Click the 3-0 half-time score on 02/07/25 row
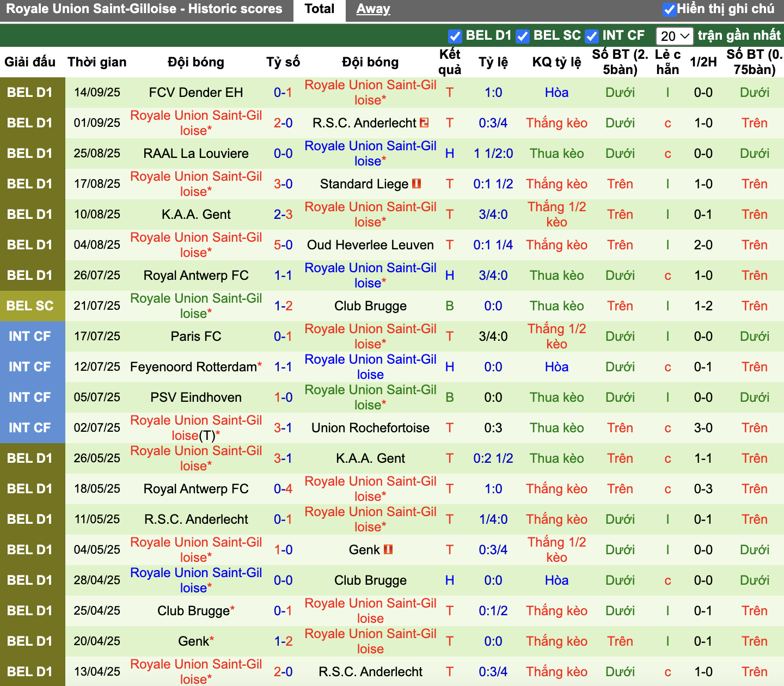Viewport: 784px width, 686px height. pyautogui.click(x=703, y=428)
